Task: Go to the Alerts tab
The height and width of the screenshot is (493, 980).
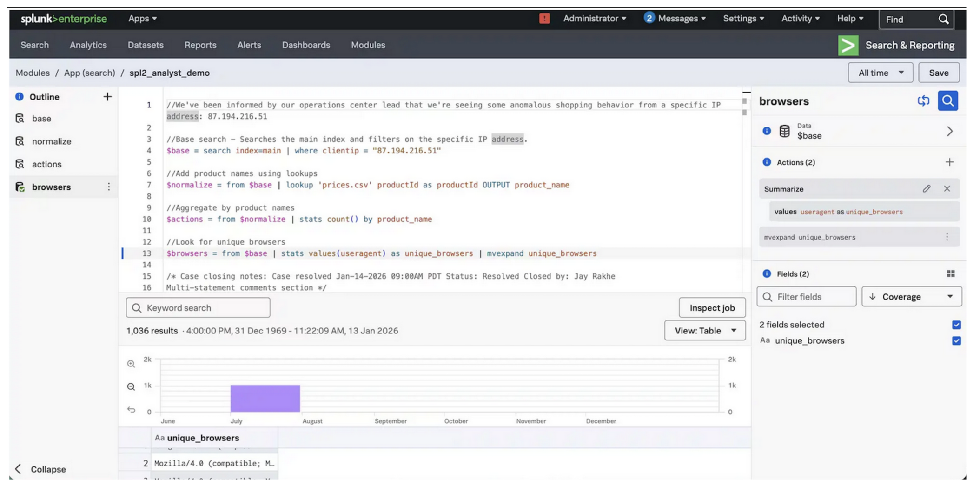Action: click(249, 45)
